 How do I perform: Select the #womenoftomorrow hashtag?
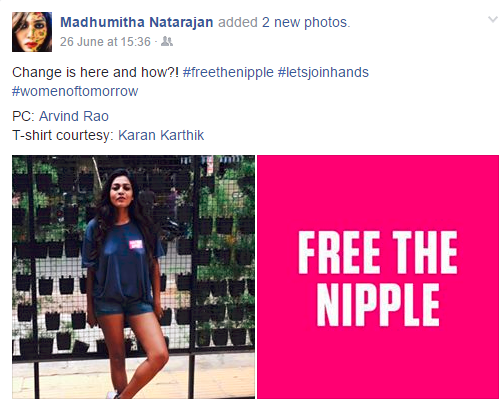pyautogui.click(x=75, y=91)
